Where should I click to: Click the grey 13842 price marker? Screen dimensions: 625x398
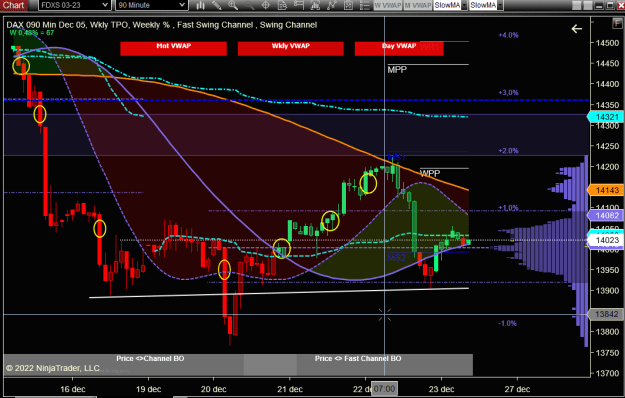point(606,314)
